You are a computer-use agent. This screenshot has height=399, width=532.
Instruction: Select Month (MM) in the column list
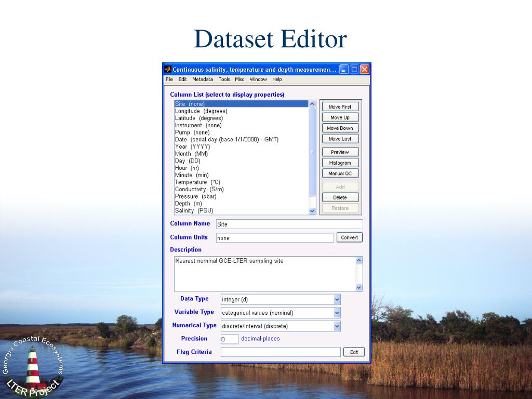click(x=241, y=154)
